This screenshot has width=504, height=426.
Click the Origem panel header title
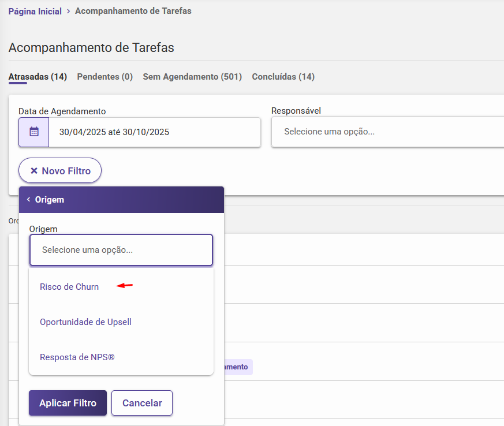click(50, 200)
